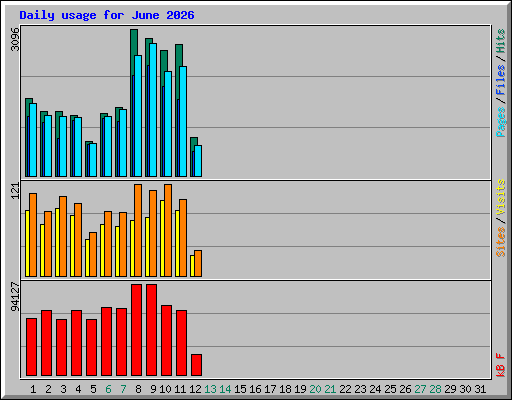The image size is (512, 400).
Task: Select green weekend day 6 label
Action: pyautogui.click(x=108, y=389)
